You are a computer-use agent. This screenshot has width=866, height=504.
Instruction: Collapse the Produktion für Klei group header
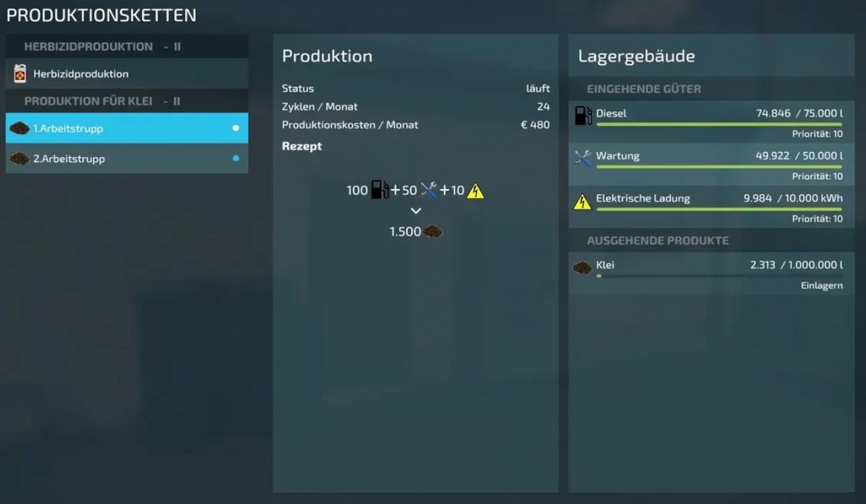coord(126,101)
